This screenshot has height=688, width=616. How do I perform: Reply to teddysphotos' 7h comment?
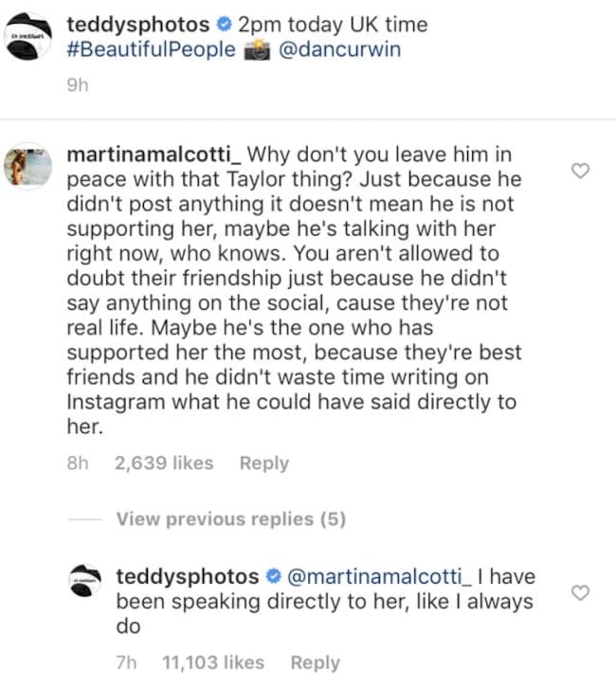pos(315,662)
